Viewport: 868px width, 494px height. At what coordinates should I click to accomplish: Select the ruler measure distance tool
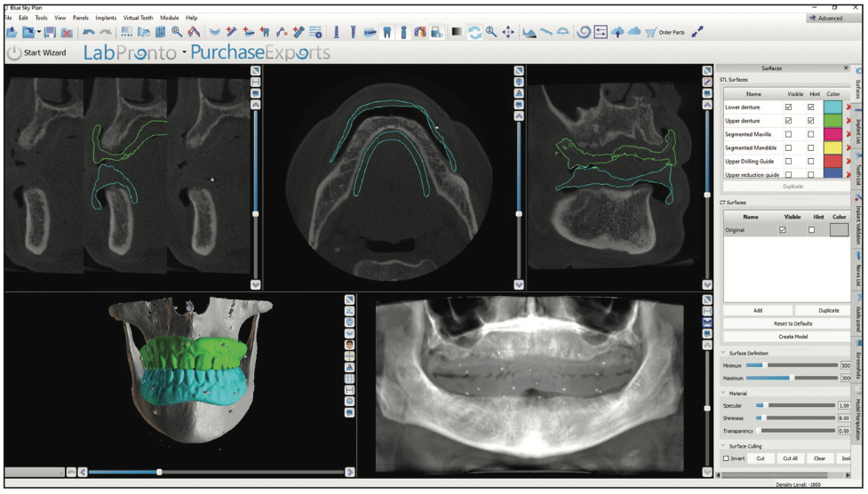click(x=545, y=32)
